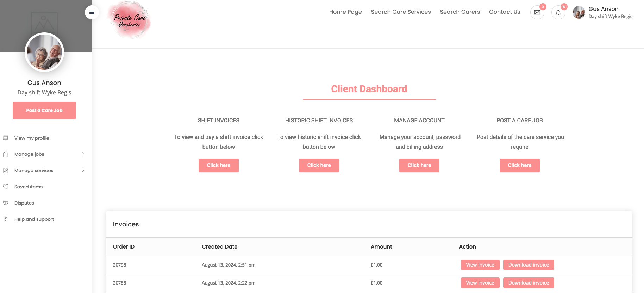The height and width of the screenshot is (293, 644).
Task: Open the messages envelope icon
Action: [537, 12]
